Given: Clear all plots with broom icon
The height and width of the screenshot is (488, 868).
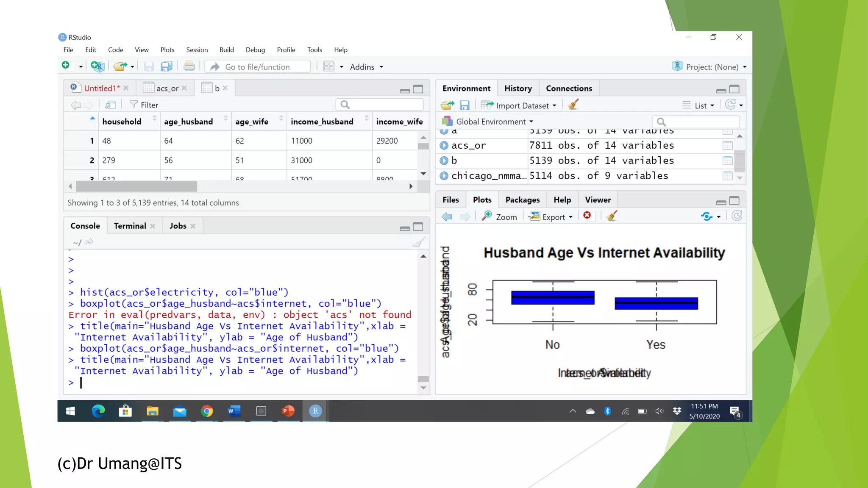Looking at the screenshot, I should coord(612,216).
